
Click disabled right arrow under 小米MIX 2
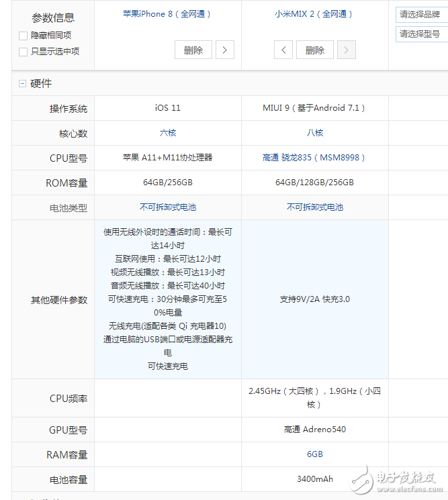346,50
